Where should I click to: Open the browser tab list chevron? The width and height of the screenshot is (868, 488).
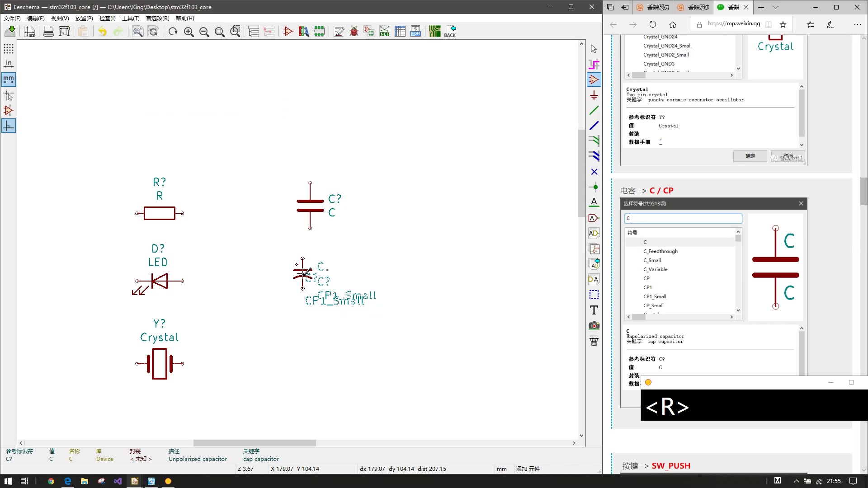tap(776, 8)
